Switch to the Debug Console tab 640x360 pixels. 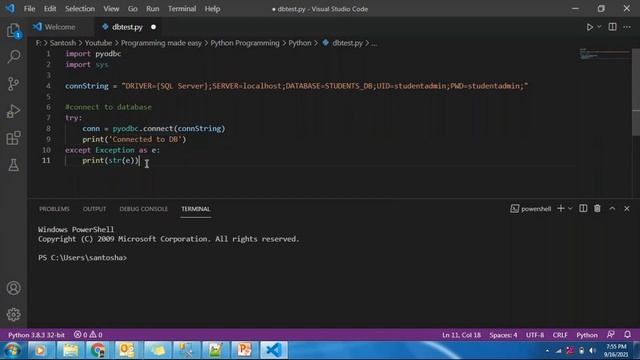(x=144, y=209)
